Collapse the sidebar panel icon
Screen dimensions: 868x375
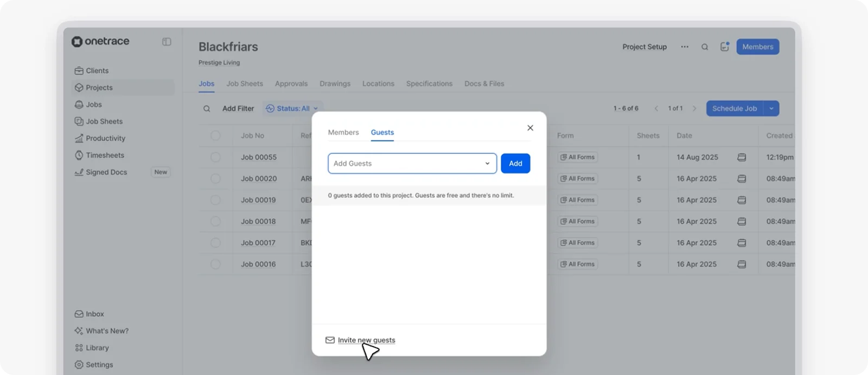coord(167,42)
